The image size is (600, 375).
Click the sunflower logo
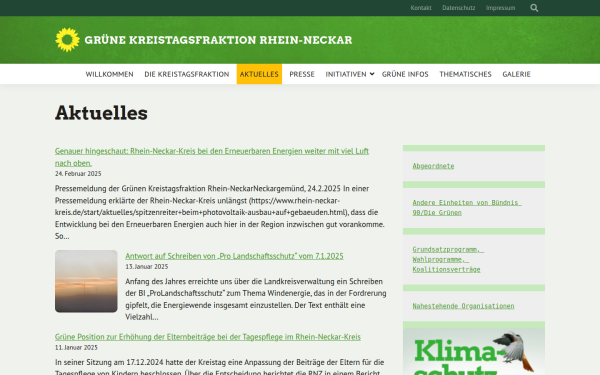[x=67, y=40]
